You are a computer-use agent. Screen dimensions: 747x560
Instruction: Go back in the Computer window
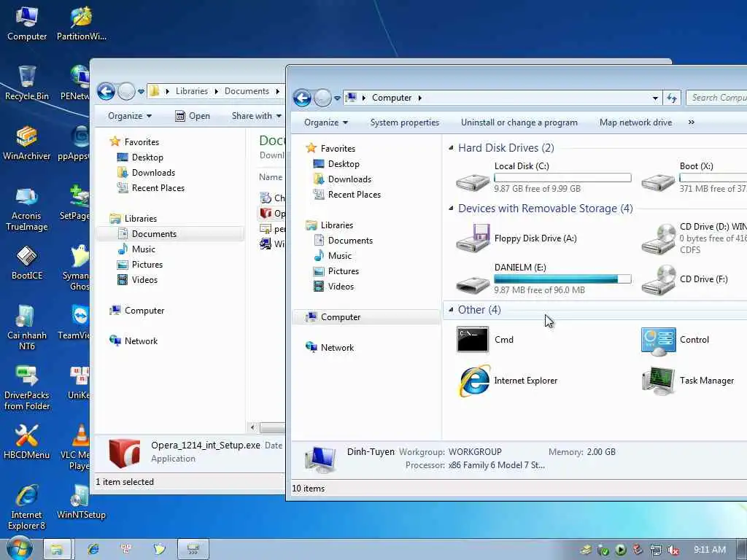302,98
